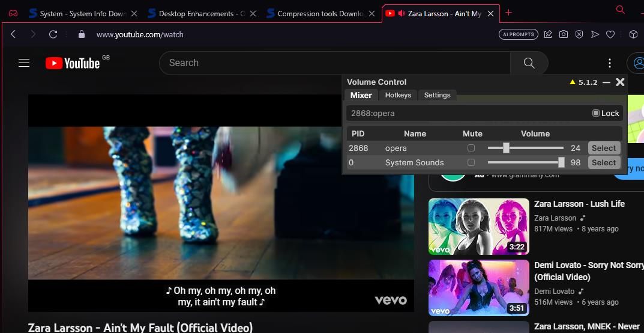The height and width of the screenshot is (333, 644).
Task: Click the yellow update triangle by 5.1.2
Action: (x=573, y=82)
